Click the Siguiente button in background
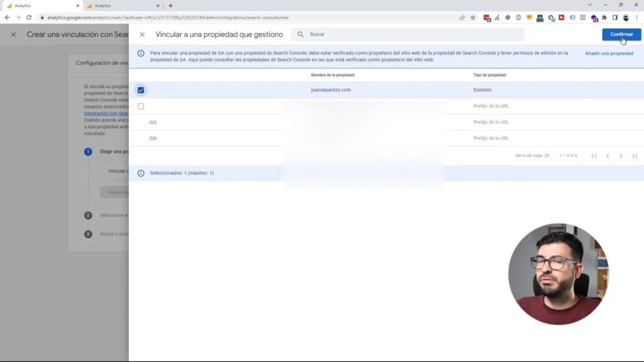Screen dimensions: 644x362 point(114,192)
